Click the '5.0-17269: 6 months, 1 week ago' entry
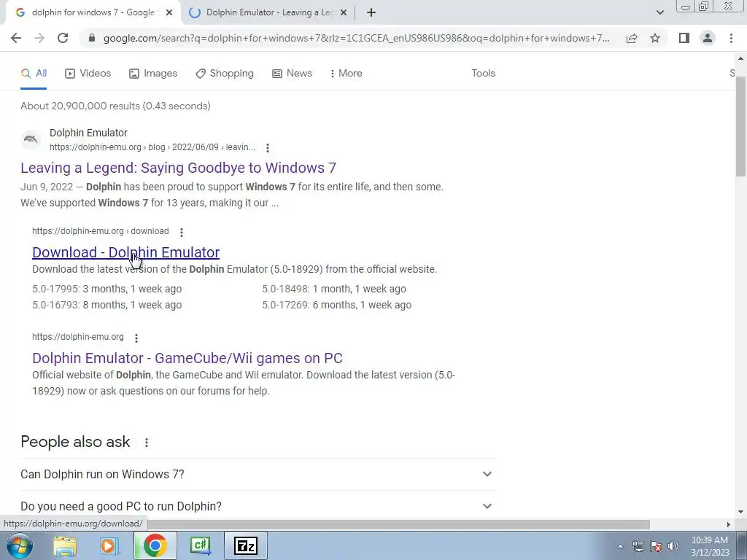Image resolution: width=747 pixels, height=560 pixels. click(x=337, y=306)
